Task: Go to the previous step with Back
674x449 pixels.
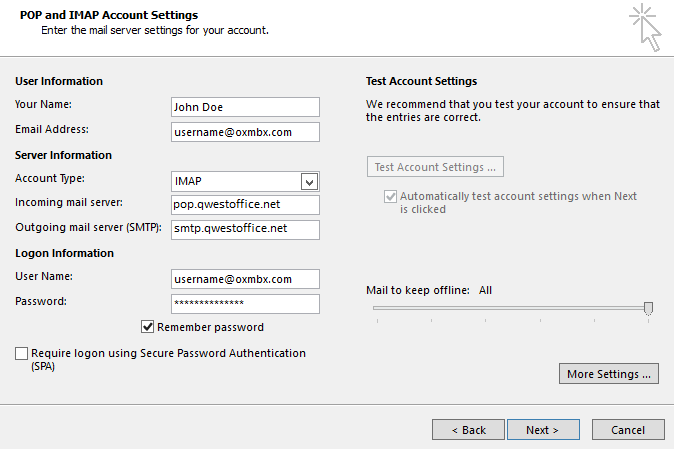Action: [468, 429]
